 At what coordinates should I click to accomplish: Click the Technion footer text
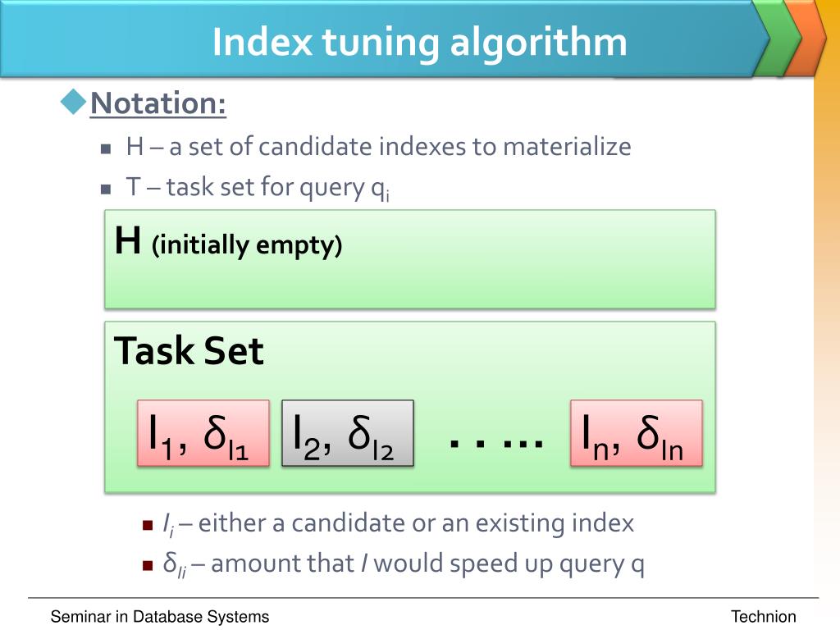click(x=764, y=617)
